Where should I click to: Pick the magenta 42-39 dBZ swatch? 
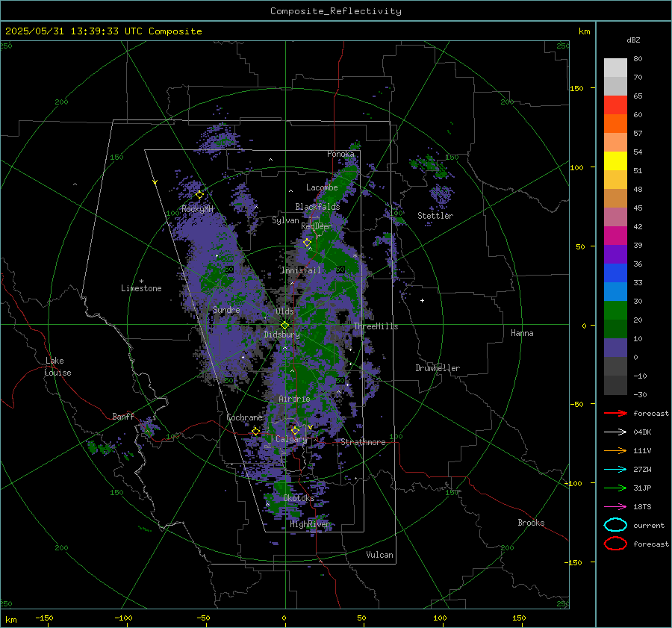[615, 236]
